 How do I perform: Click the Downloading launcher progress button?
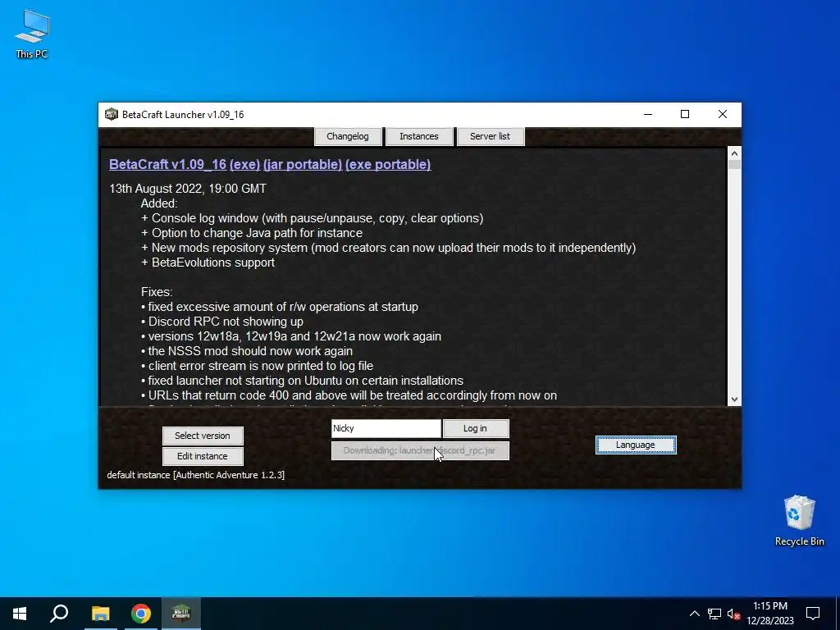(x=420, y=450)
